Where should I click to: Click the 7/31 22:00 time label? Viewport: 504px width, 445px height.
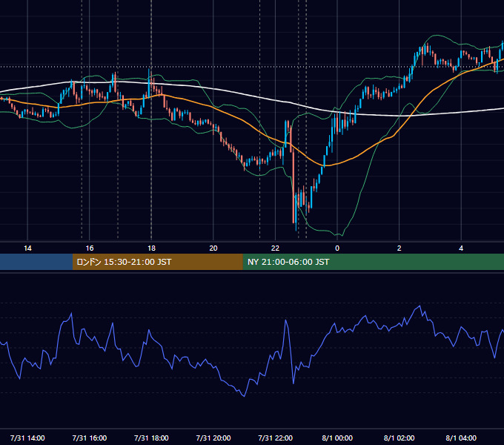click(276, 438)
